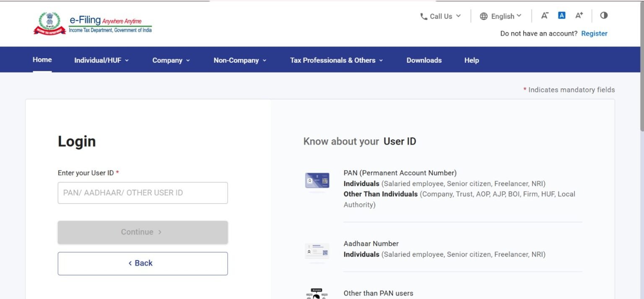The width and height of the screenshot is (644, 299).
Task: Expand the Tax Professionals & Others dropdown
Action: click(x=335, y=60)
